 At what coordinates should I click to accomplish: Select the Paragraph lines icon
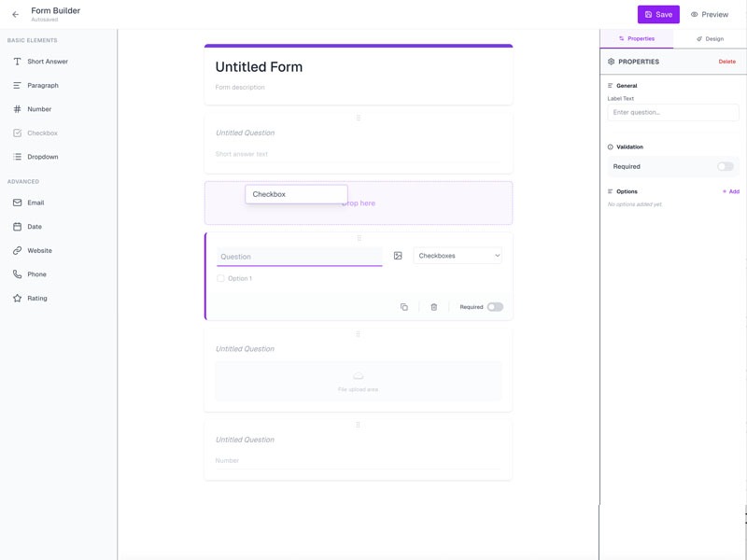(x=17, y=85)
